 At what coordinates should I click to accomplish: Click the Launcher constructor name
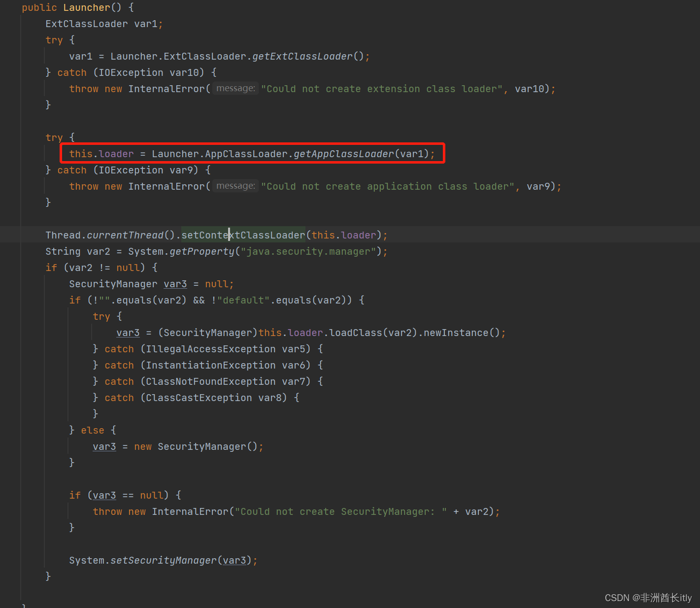point(87,7)
